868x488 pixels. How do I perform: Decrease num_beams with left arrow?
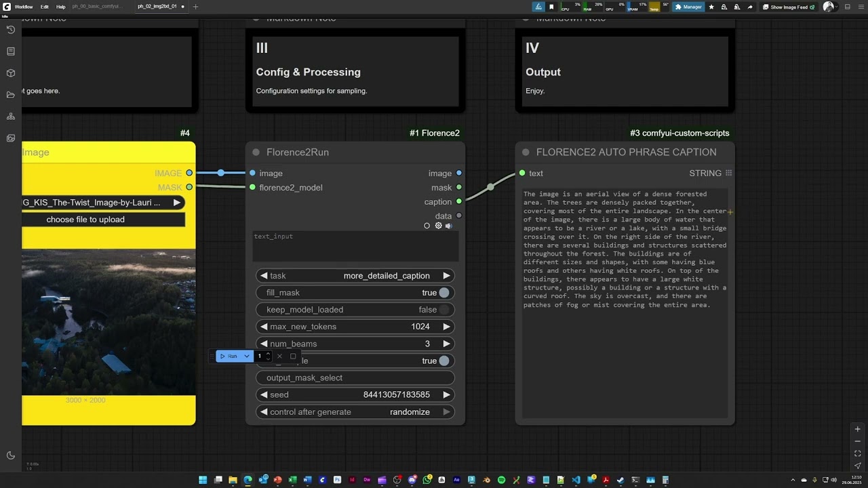coord(264,344)
